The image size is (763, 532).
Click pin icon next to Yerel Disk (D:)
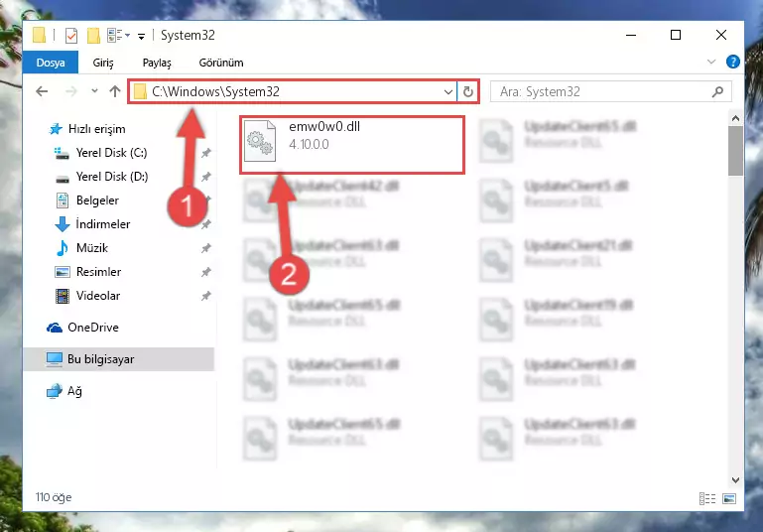coord(205,177)
